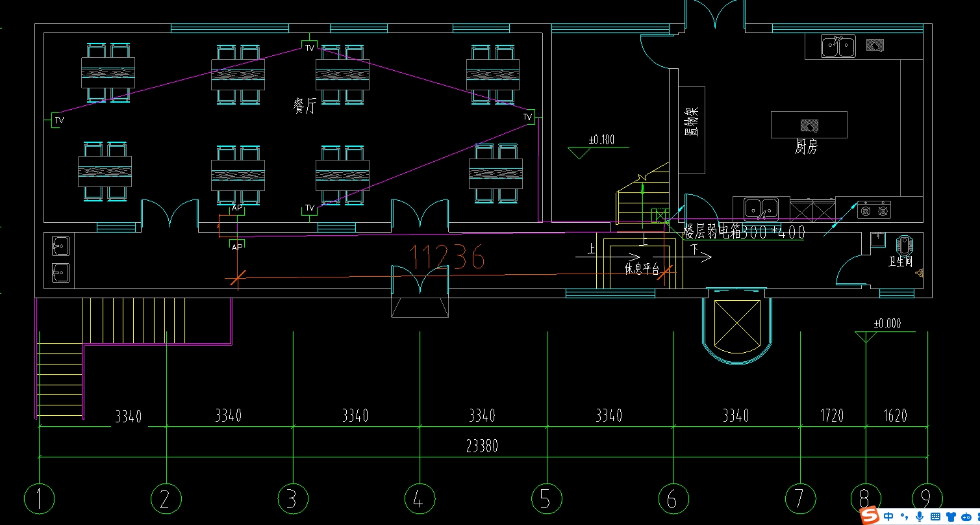The image size is (980, 525).
Task: Select the upper washbasin in left corridor
Action: tap(60, 246)
